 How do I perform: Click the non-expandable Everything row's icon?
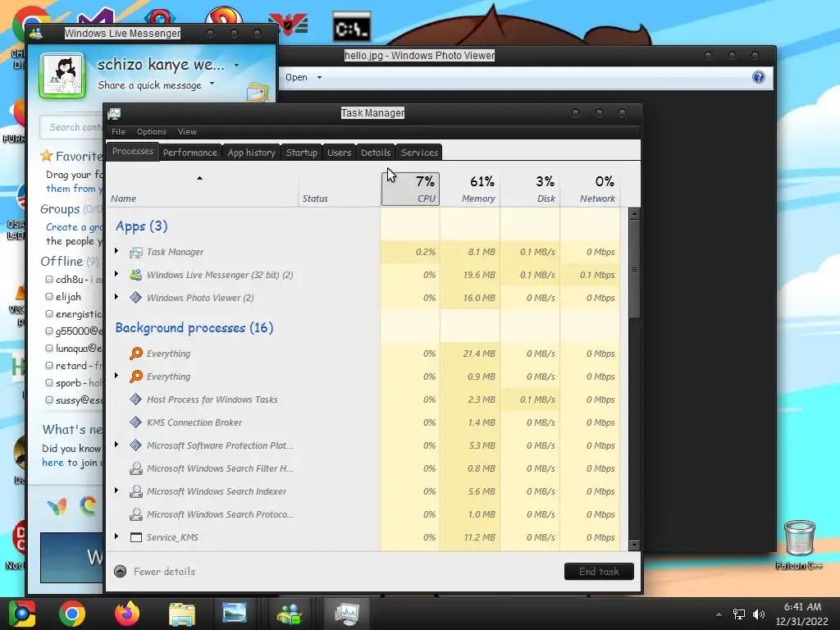tap(136, 354)
